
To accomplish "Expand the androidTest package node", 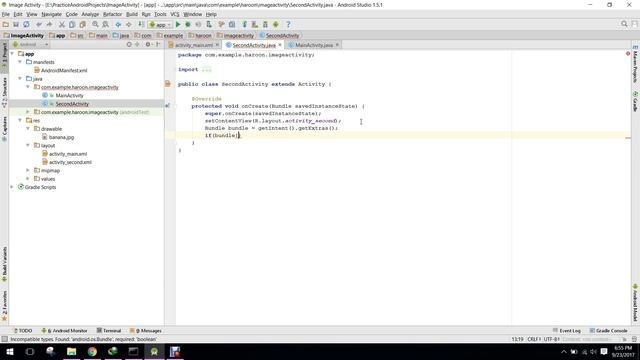I will coord(28,112).
